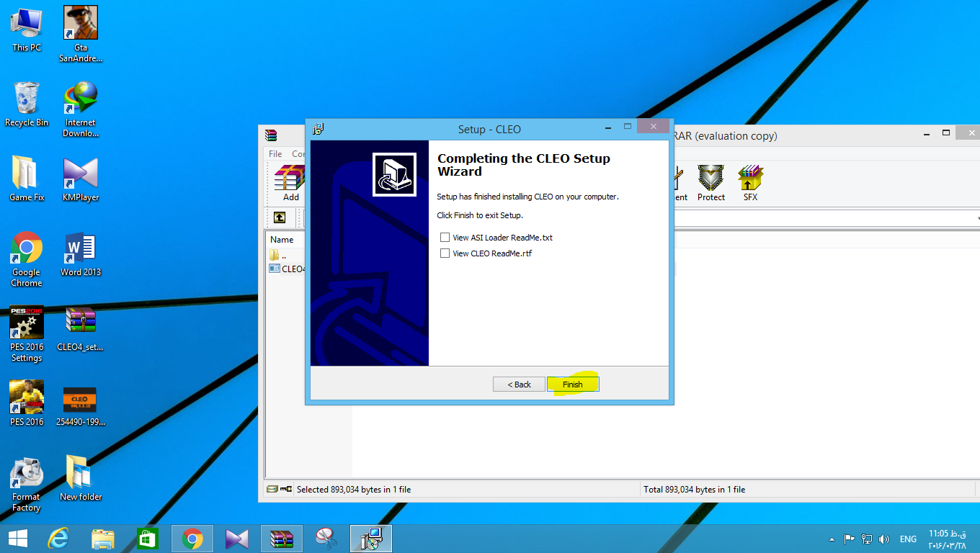This screenshot has width=980, height=553.
Task: Click the Back button in setup wizard
Action: pos(519,385)
